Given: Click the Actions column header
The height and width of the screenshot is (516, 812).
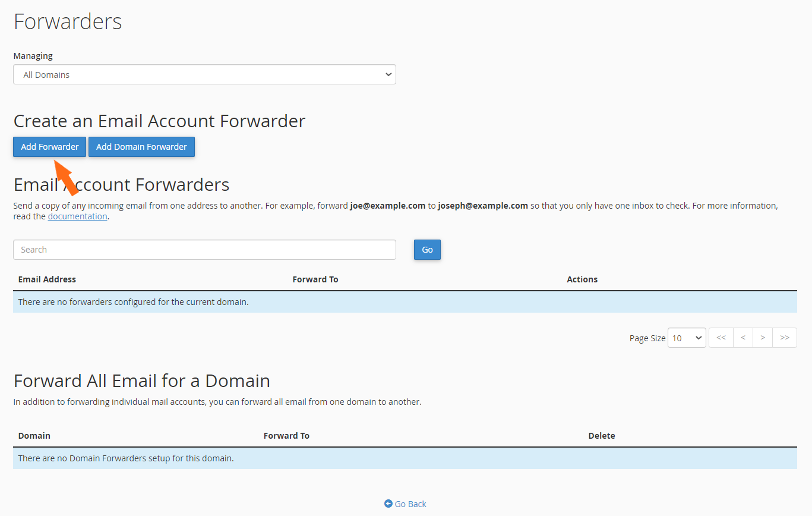Looking at the screenshot, I should pyautogui.click(x=582, y=278).
